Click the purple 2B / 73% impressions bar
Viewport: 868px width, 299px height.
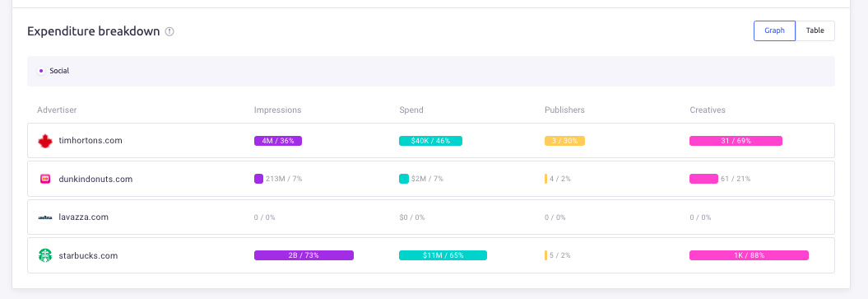click(304, 255)
